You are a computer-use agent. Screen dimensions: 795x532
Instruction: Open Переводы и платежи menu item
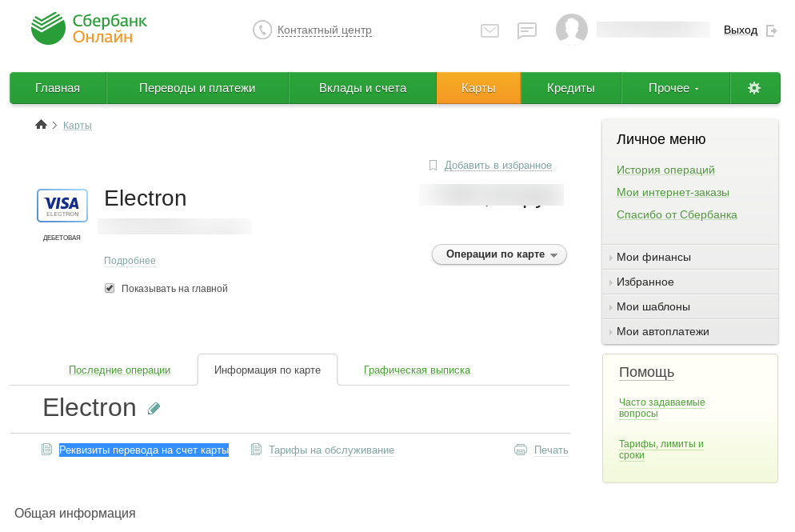coord(198,88)
